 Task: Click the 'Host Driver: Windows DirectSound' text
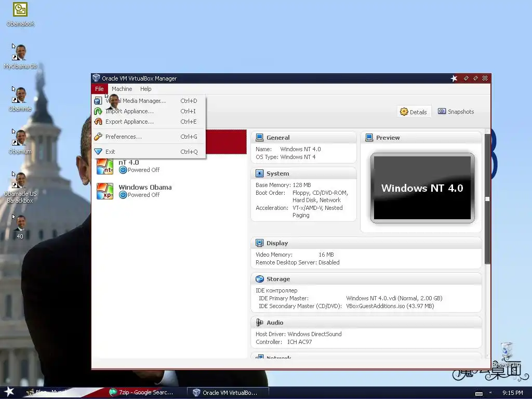tap(299, 334)
